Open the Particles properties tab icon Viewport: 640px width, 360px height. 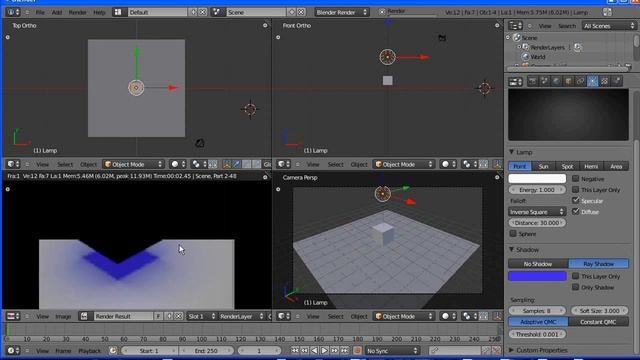tap(617, 81)
